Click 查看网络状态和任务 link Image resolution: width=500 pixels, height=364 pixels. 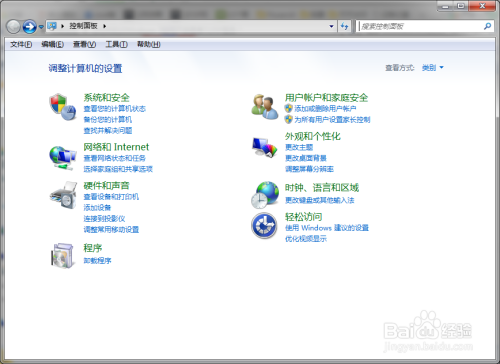tap(114, 158)
